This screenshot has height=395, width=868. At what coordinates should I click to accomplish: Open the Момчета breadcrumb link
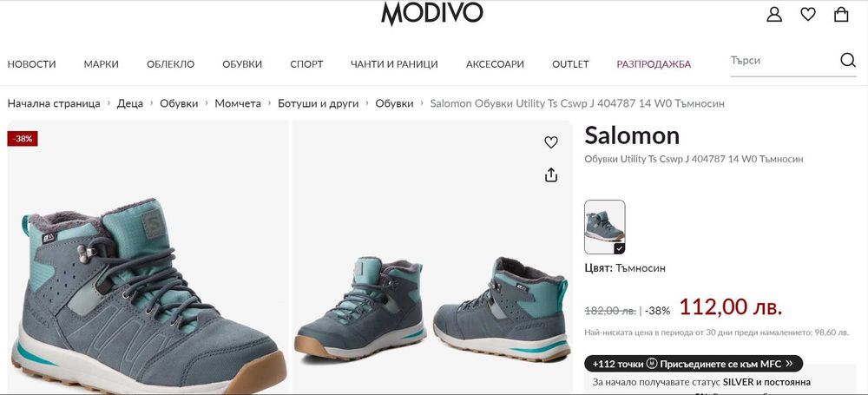click(x=238, y=103)
